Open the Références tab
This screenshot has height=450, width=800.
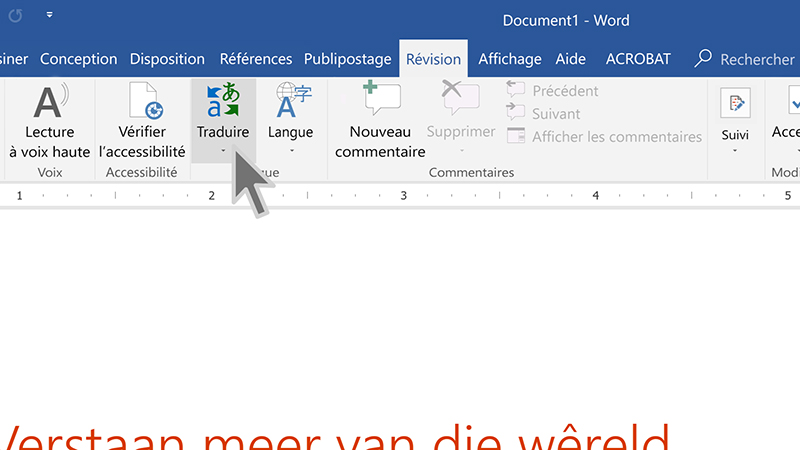coord(256,59)
